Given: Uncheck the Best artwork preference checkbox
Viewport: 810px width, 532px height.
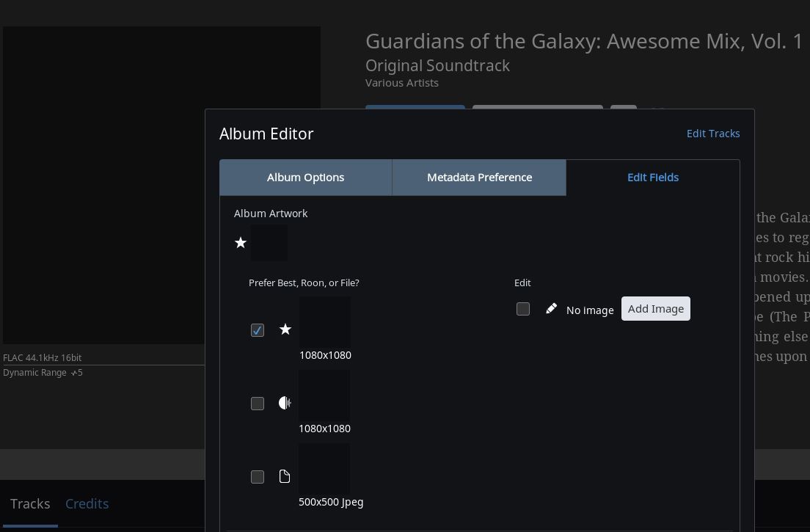Looking at the screenshot, I should (x=258, y=330).
